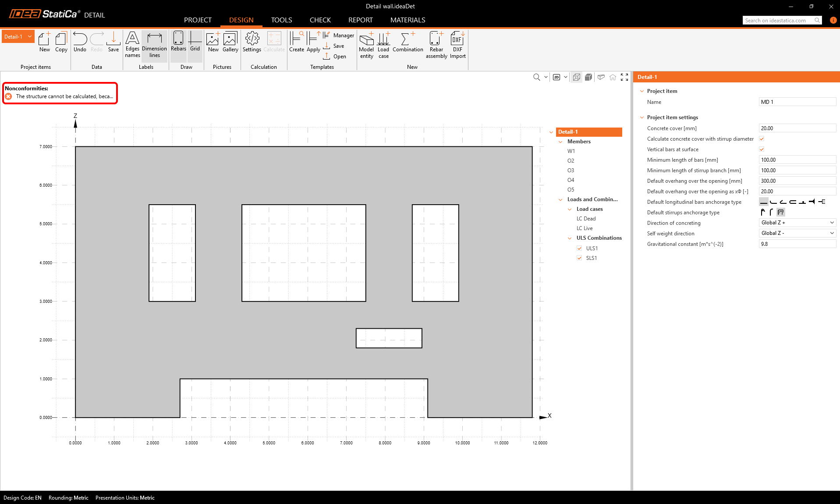Switch to the CHECK tab
Screen dimensions: 840x504
tap(320, 20)
